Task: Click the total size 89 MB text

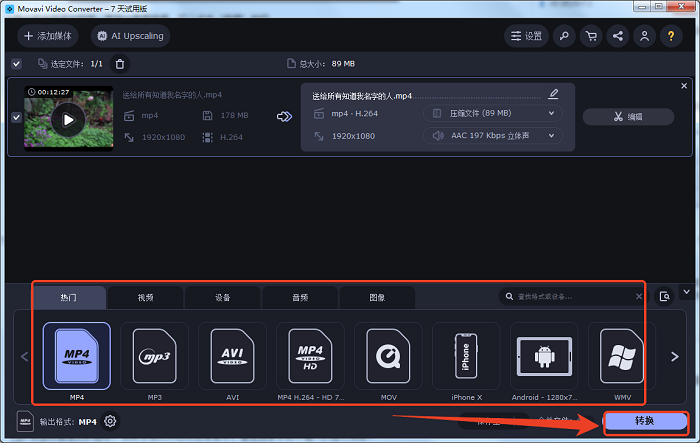Action: pos(343,64)
